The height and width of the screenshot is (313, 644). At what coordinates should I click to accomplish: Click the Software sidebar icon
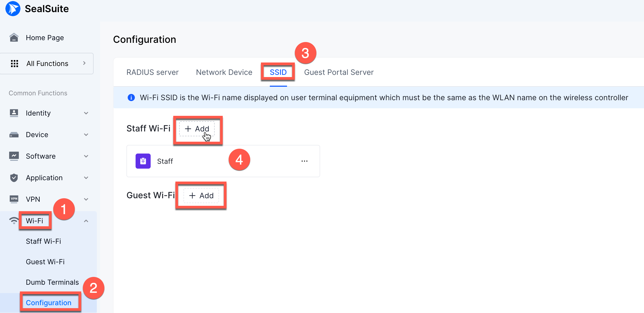pos(14,156)
